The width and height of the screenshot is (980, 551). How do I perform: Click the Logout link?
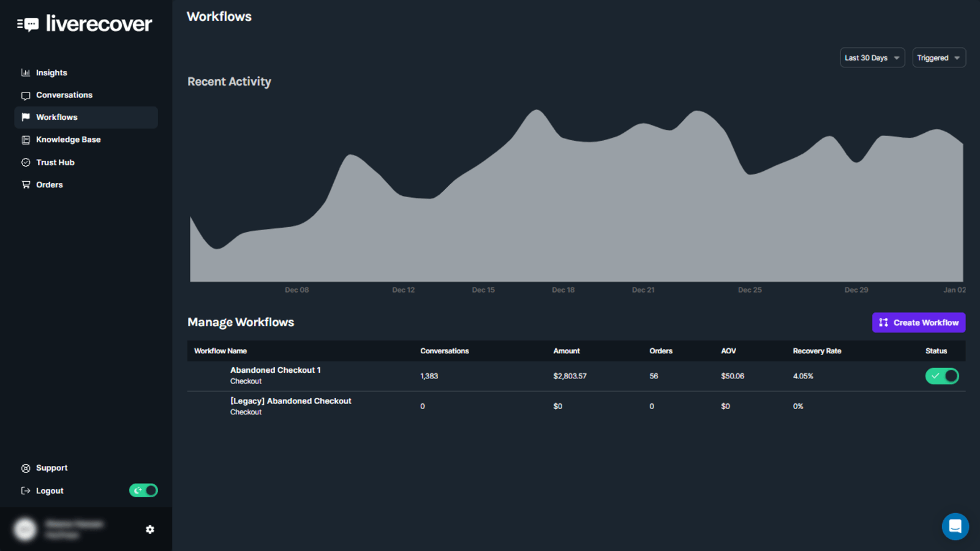coord(50,491)
